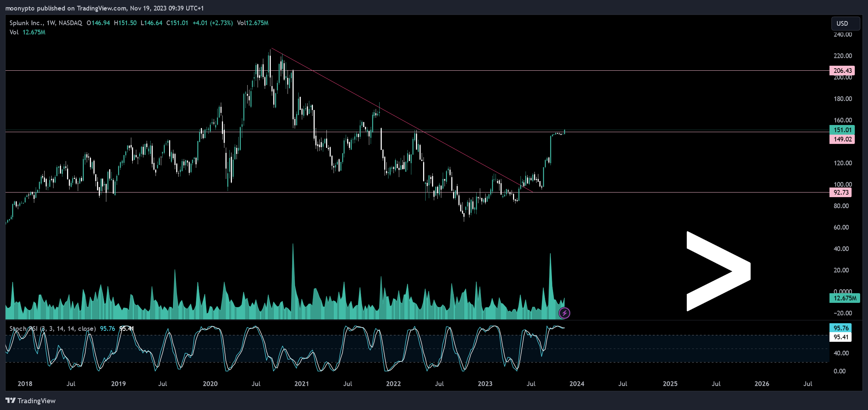Click the purple lightning bolt icon
This screenshot has width=868, height=410.
pyautogui.click(x=564, y=313)
